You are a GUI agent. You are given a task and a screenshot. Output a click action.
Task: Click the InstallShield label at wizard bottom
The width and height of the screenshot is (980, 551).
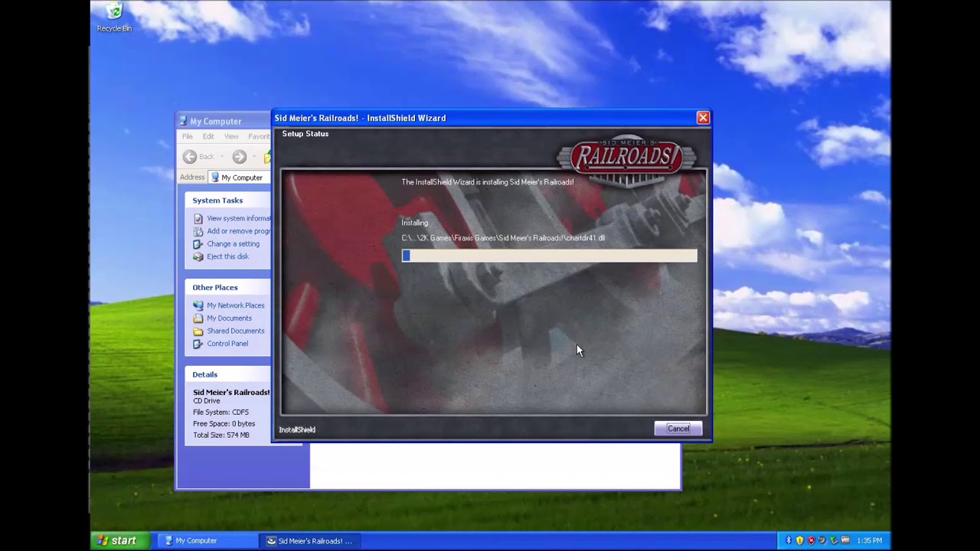[297, 429]
